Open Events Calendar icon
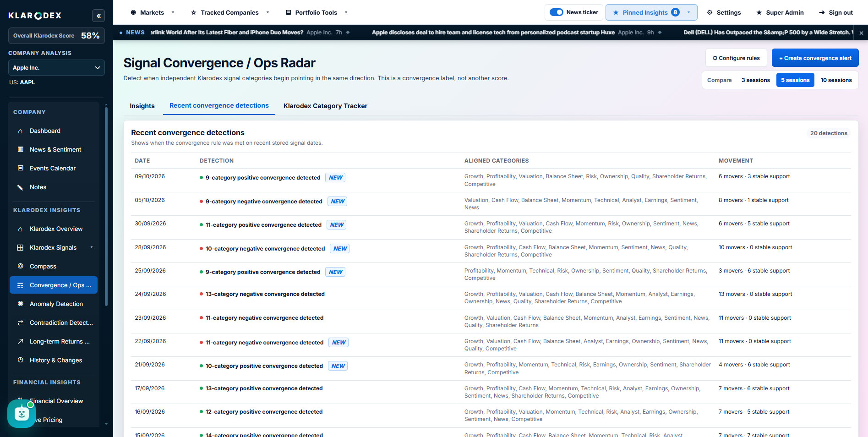This screenshot has height=437, width=868. [20, 168]
